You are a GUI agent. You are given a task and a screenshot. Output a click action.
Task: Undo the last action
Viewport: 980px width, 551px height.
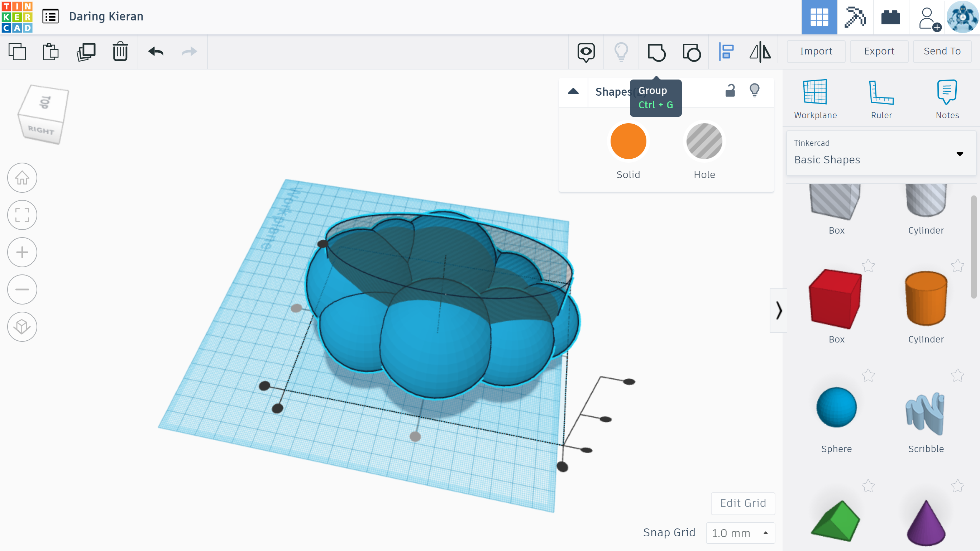(x=156, y=52)
